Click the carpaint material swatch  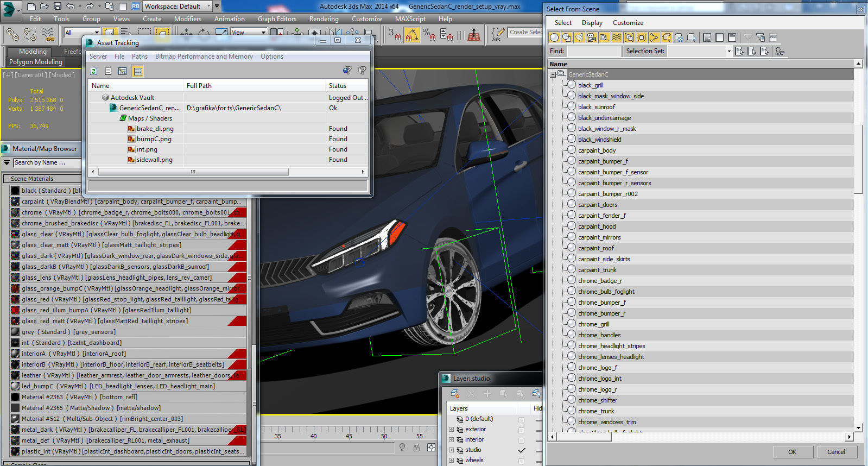tap(15, 201)
